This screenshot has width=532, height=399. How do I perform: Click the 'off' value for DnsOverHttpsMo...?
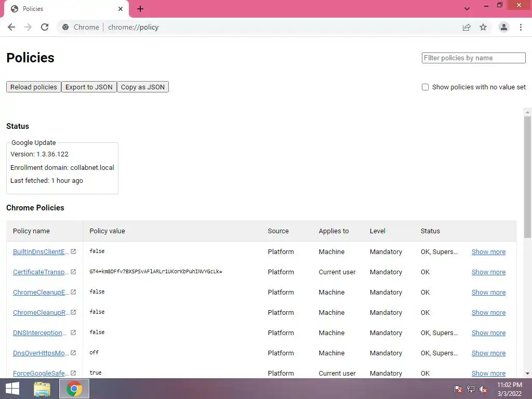pos(94,352)
